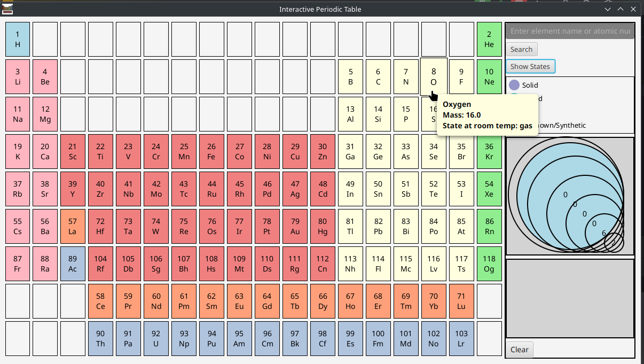Select the Thorium (Th) element tile
This screenshot has height=364, width=644.
point(100,338)
